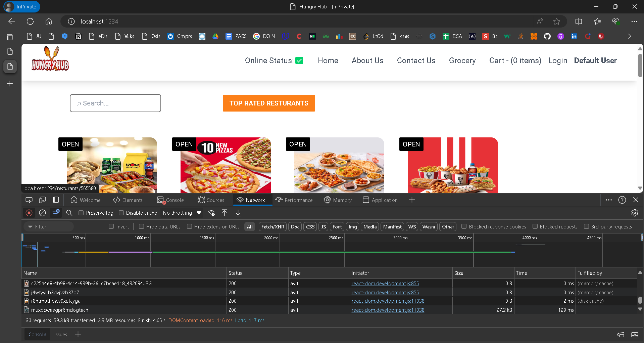Go to the browser home icon
The width and height of the screenshot is (644, 343).
pos(49,22)
